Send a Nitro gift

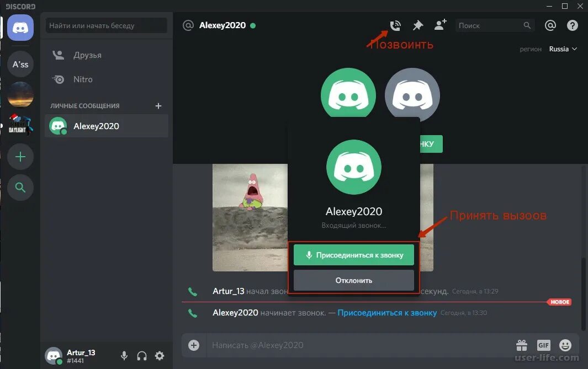(x=522, y=345)
